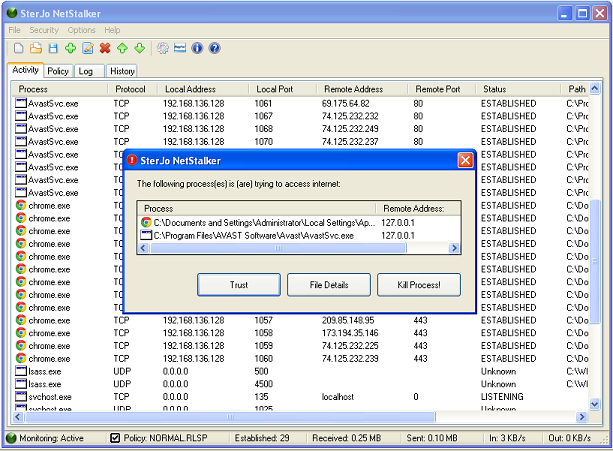Click the File Details button
Image resolution: width=613 pixels, height=451 pixels.
tap(329, 285)
